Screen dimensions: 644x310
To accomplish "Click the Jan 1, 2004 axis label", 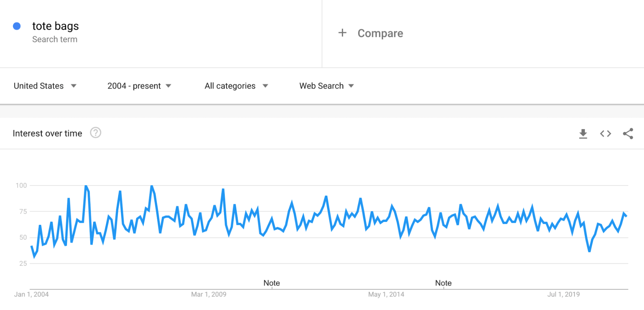I will tap(31, 294).
